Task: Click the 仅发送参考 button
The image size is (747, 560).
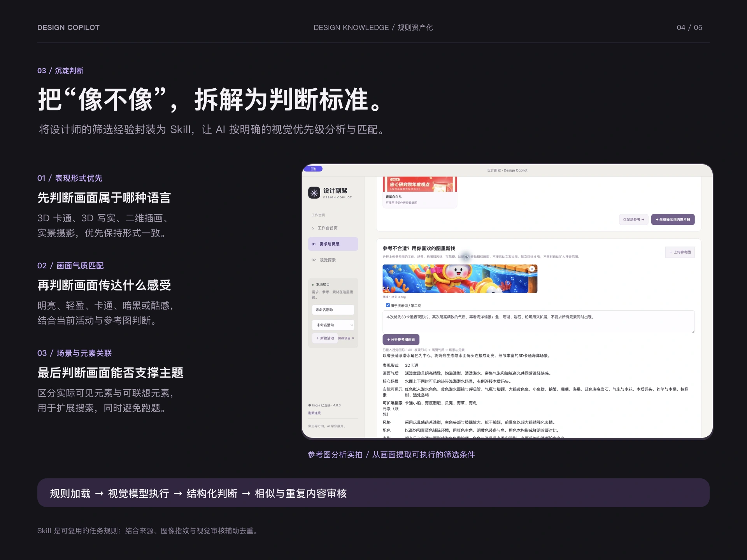Action: pos(633,220)
